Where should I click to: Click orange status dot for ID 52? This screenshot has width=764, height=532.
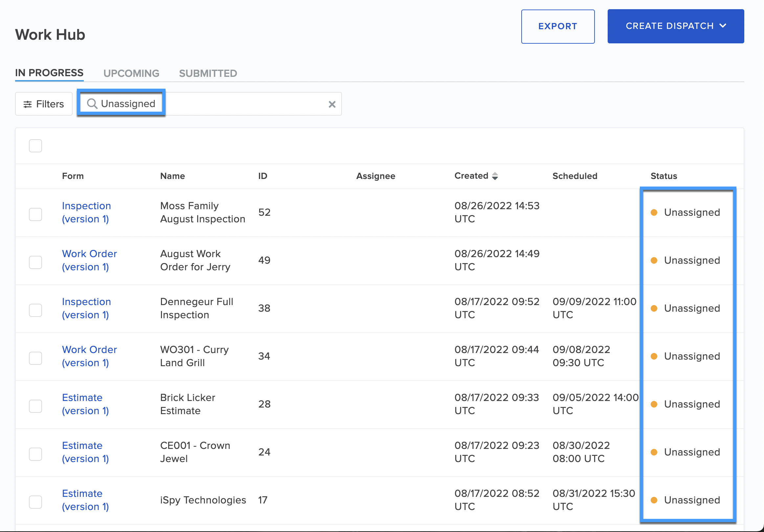point(654,212)
